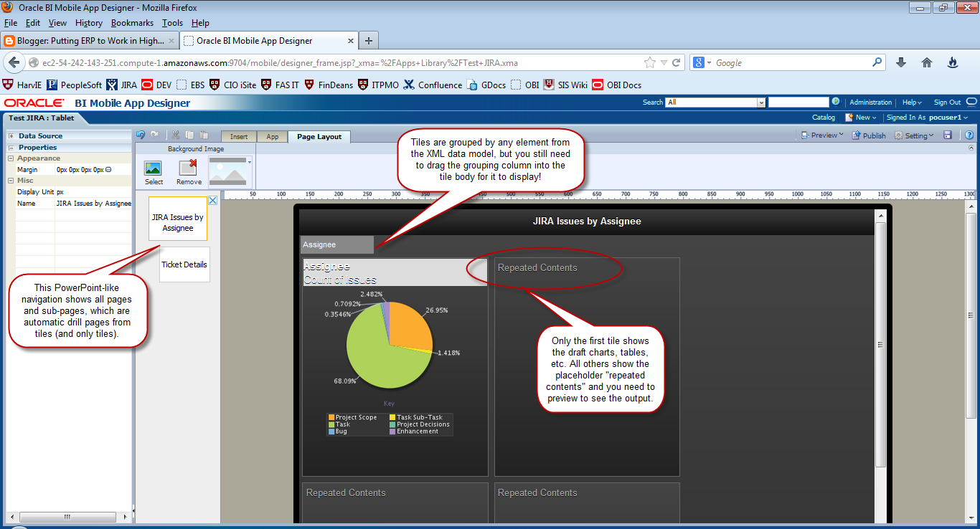Collapse the Misc section
Viewport: 980px width, 529px height.
pos(11,181)
